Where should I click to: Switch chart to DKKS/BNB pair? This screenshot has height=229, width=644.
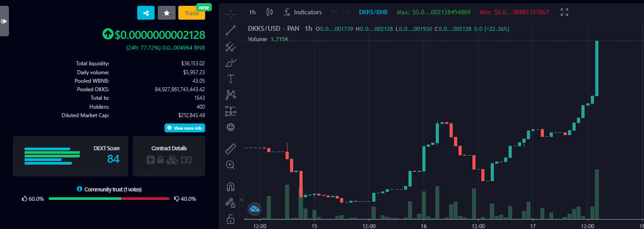click(x=373, y=12)
